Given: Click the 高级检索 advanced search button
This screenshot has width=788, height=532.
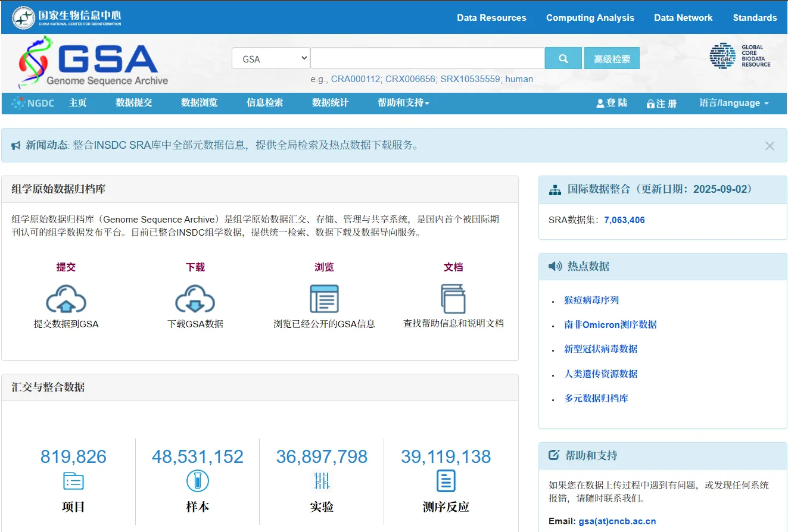Looking at the screenshot, I should pyautogui.click(x=612, y=58).
